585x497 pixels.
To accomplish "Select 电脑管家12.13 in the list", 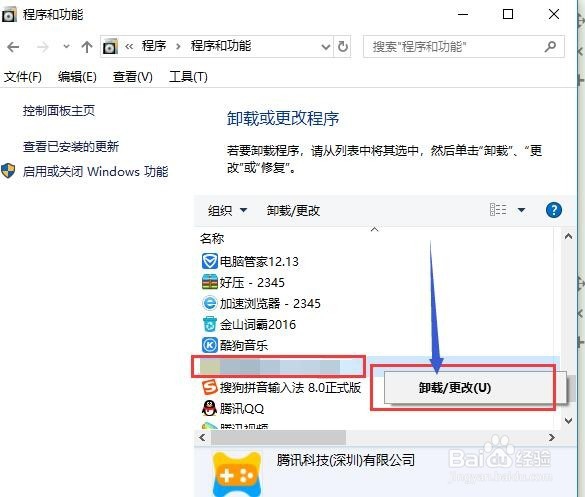I will click(259, 262).
